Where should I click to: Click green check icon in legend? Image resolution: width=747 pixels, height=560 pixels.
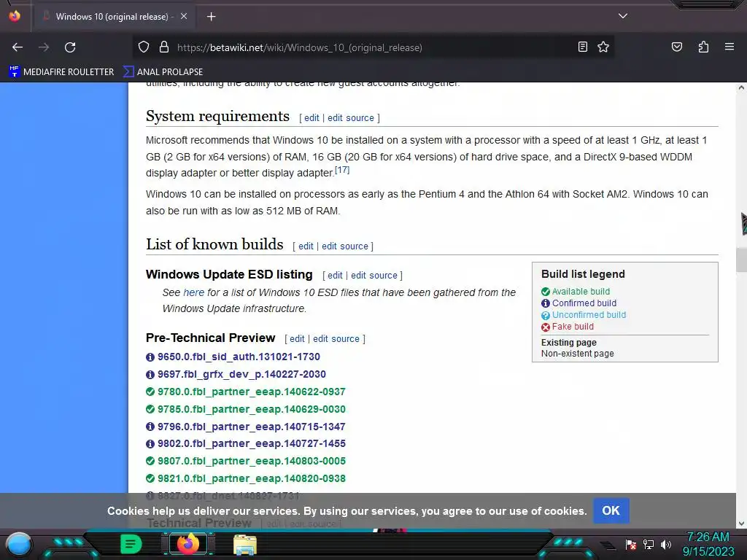tap(546, 292)
